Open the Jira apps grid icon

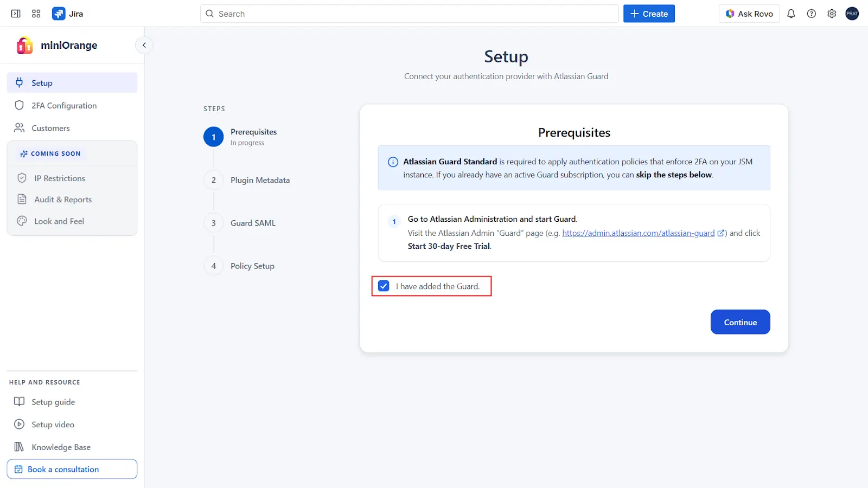point(36,13)
